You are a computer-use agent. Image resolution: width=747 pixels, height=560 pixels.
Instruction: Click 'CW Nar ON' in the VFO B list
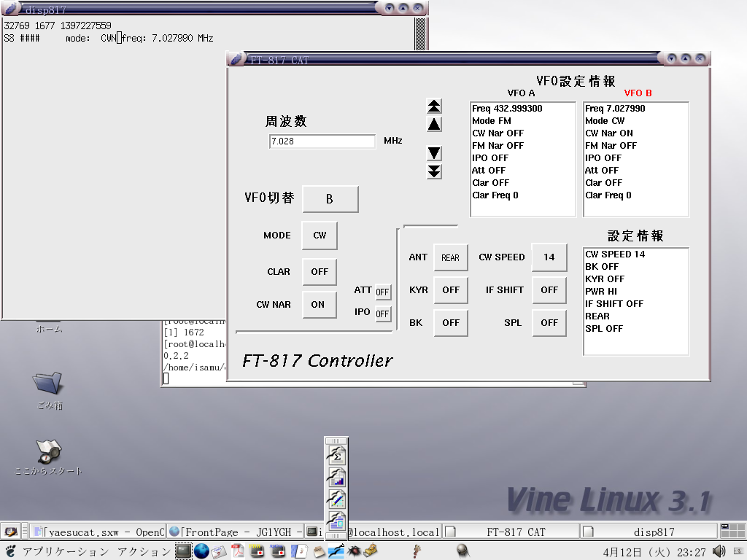tap(609, 133)
